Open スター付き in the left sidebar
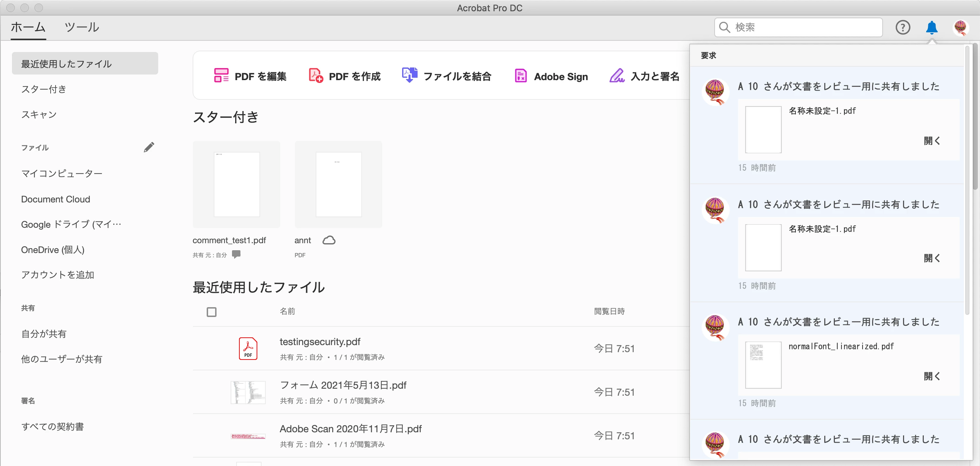Image resolution: width=980 pixels, height=466 pixels. (44, 89)
